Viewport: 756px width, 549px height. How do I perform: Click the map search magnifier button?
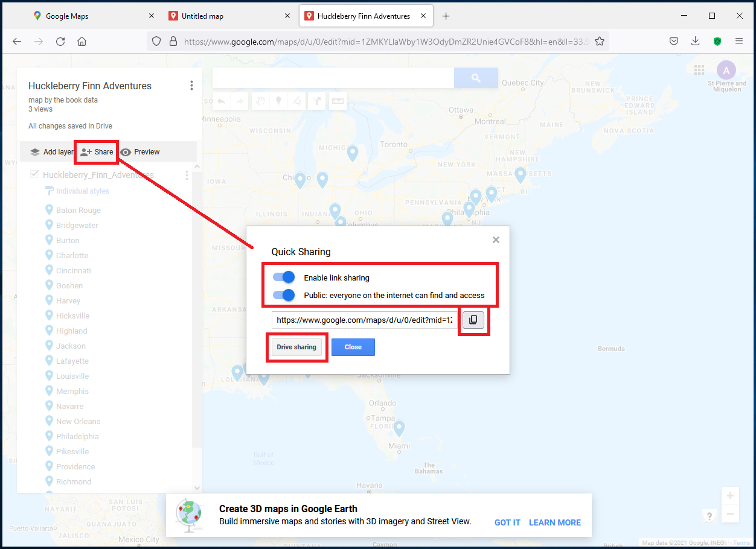pyautogui.click(x=476, y=78)
